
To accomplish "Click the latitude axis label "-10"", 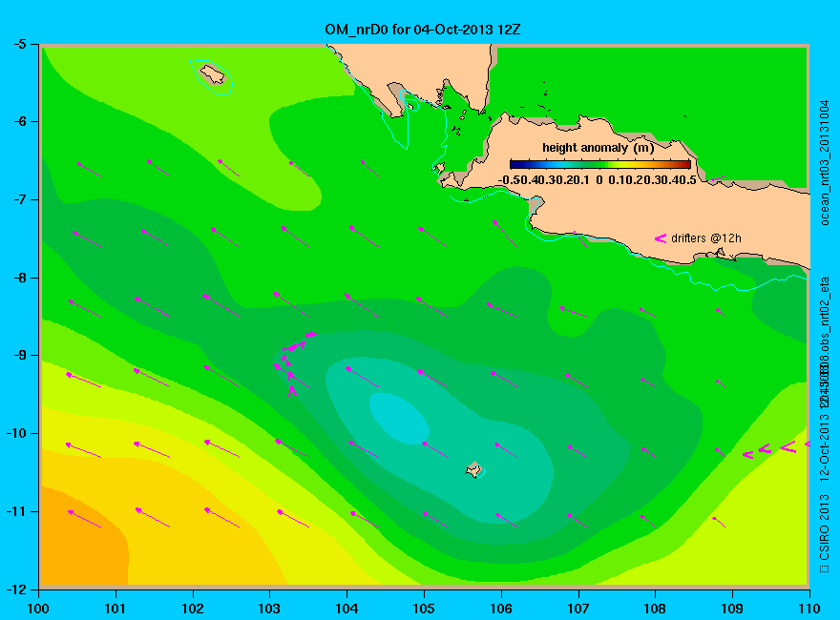I will point(16,433).
